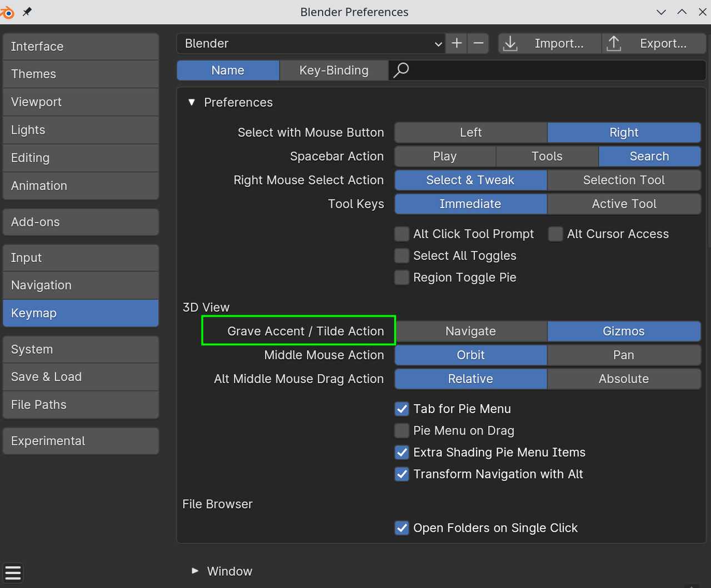Enable Pie Menu on Drag
The image size is (711, 588).
click(402, 431)
